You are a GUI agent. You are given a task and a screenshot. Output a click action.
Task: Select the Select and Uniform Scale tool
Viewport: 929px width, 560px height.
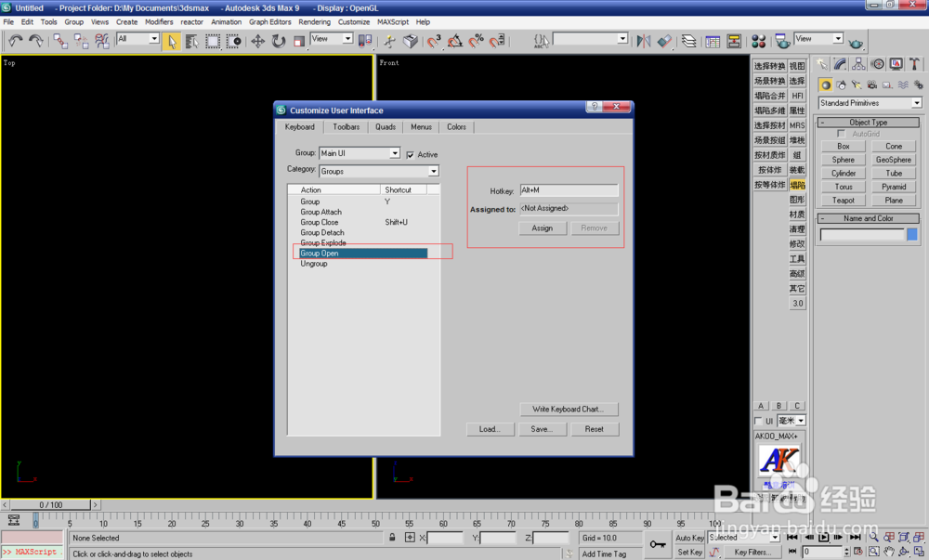click(298, 41)
